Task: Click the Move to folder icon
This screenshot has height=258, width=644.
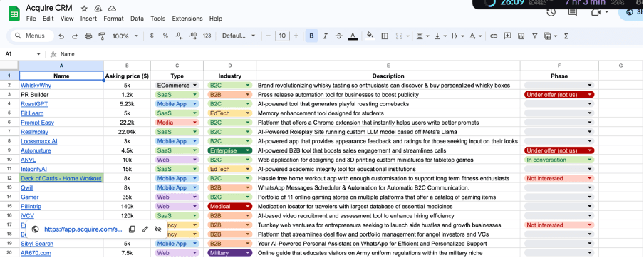Action: [x=98, y=9]
